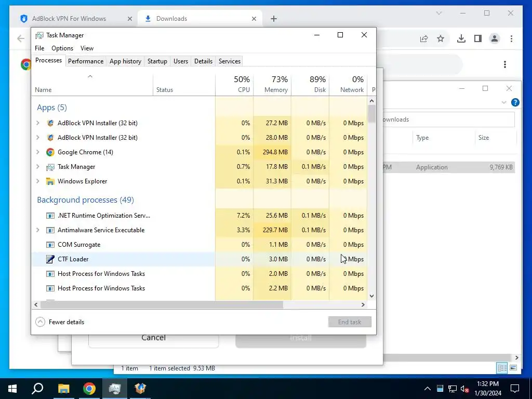532x399 pixels.
Task: Sort processes by CPU column
Action: (x=234, y=84)
